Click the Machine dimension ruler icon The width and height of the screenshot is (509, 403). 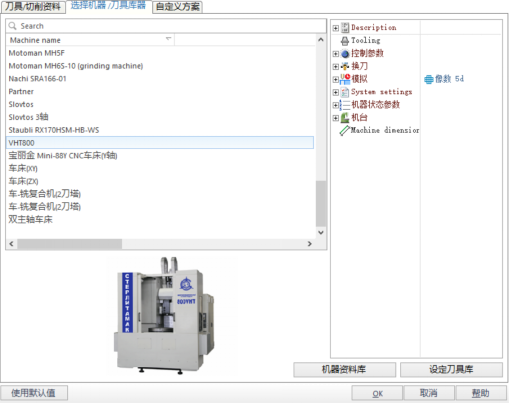click(x=345, y=130)
